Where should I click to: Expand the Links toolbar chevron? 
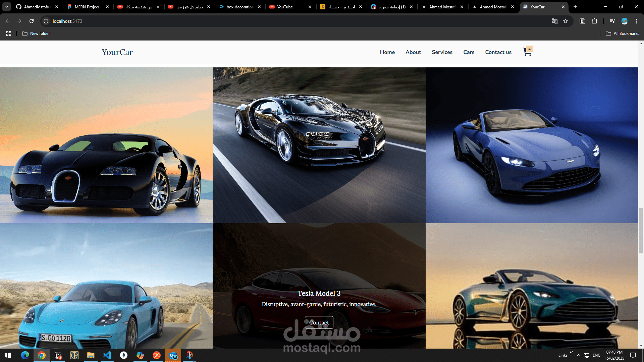pyautogui.click(x=571, y=352)
